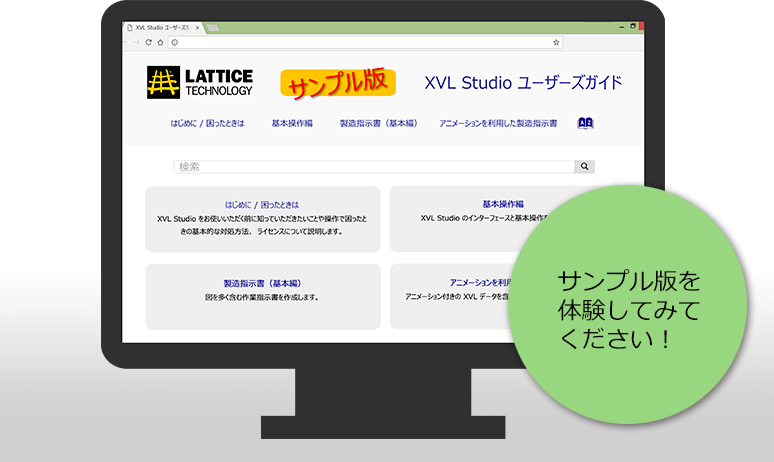
Task: Click the browser home icon
Action: click(160, 42)
